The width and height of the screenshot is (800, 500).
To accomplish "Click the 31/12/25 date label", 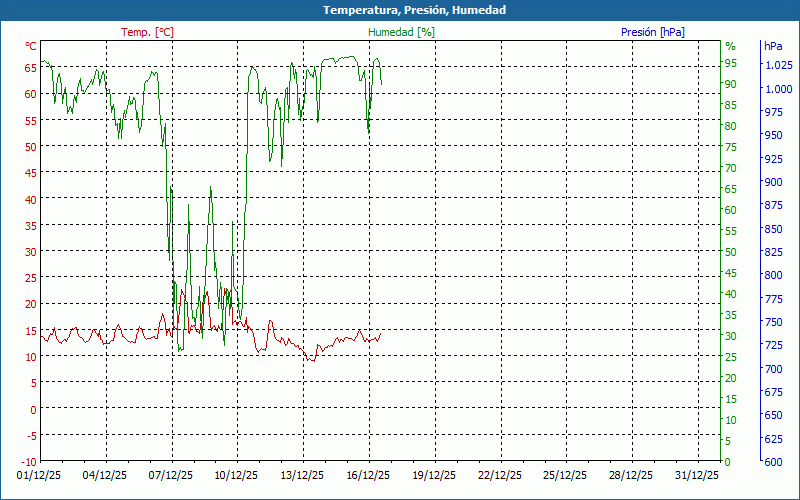I will click(x=697, y=476).
